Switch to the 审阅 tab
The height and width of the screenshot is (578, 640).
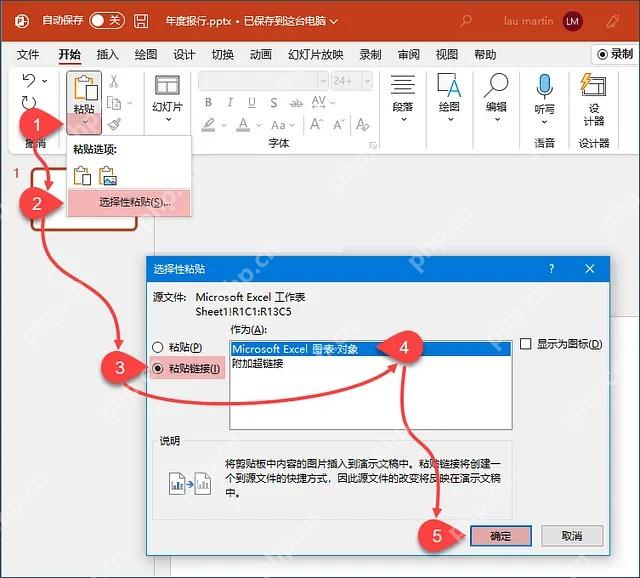[x=409, y=54]
